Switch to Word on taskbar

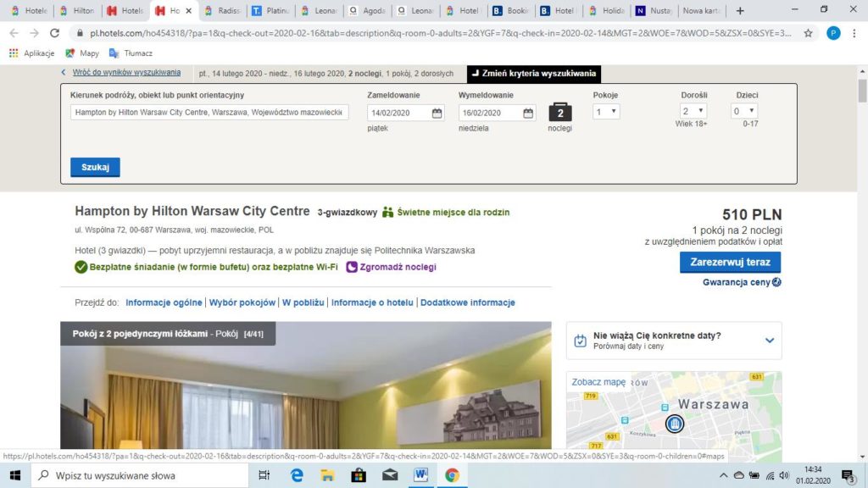[420, 475]
